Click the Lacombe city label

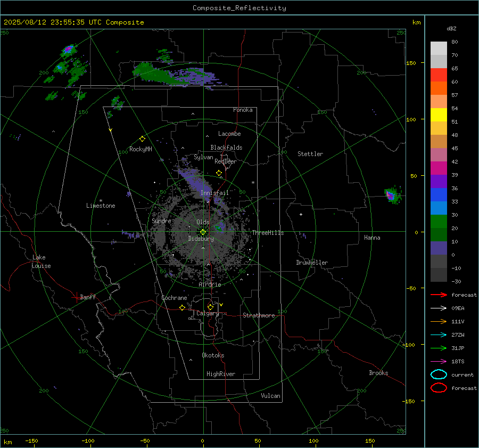[x=229, y=134]
